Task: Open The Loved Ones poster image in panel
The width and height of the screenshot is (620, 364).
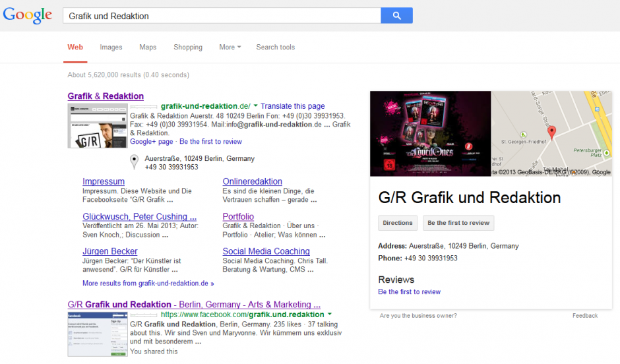Action: tap(431, 134)
